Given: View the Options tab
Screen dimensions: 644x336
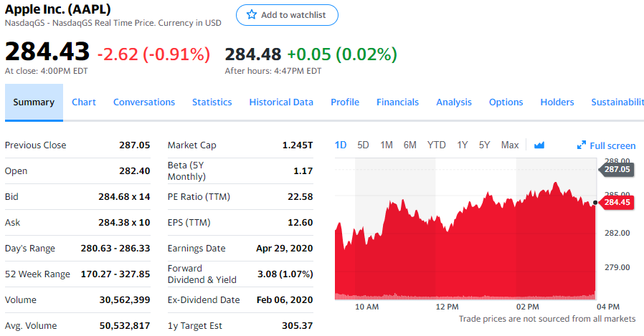Looking at the screenshot, I should coord(506,102).
